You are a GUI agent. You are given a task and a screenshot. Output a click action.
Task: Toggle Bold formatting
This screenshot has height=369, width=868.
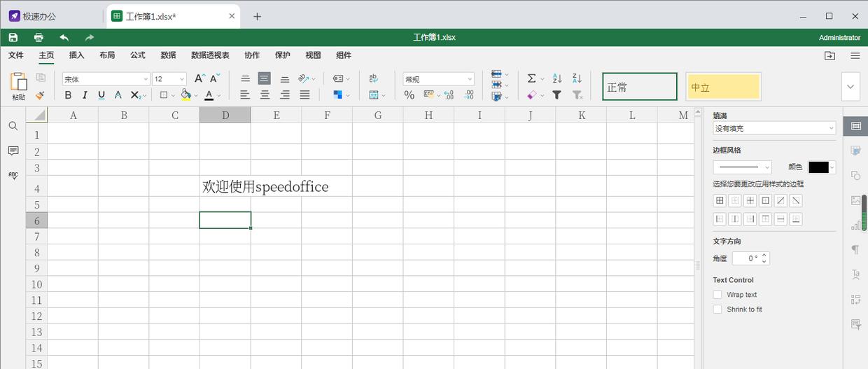68,95
